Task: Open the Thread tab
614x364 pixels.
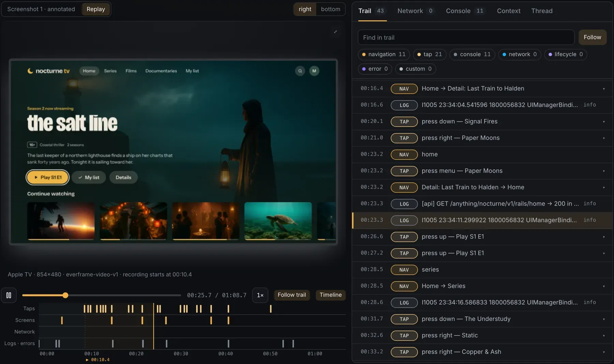Action: click(x=542, y=11)
